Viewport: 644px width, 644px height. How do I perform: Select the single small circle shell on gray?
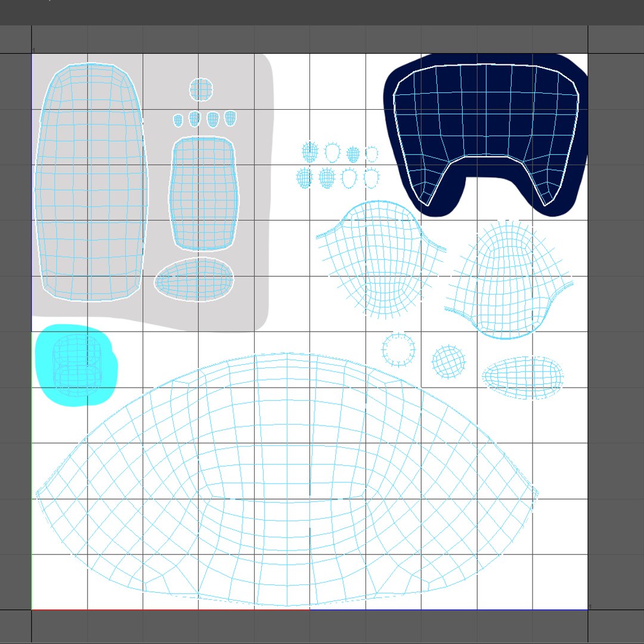pyautogui.click(x=202, y=89)
